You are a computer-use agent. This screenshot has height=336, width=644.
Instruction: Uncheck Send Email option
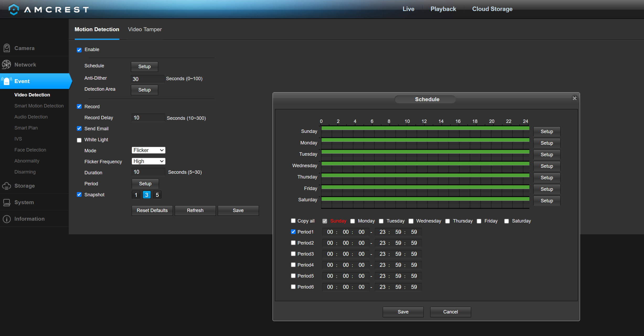(x=79, y=128)
